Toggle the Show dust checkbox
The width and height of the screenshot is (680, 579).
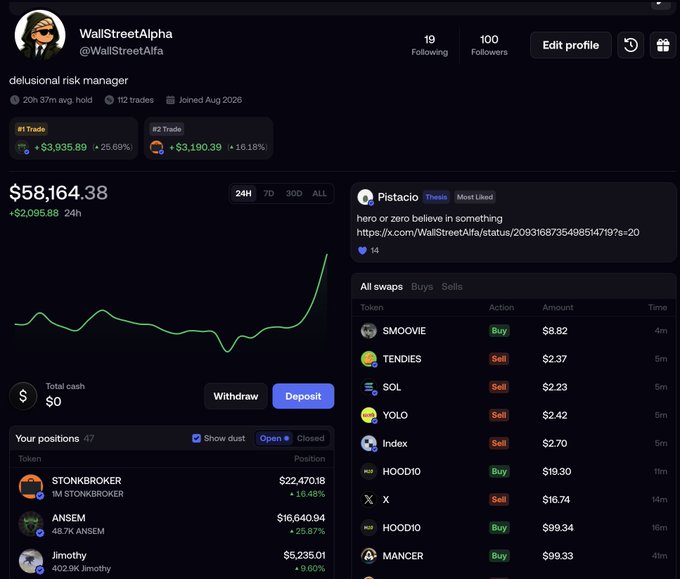(x=196, y=438)
